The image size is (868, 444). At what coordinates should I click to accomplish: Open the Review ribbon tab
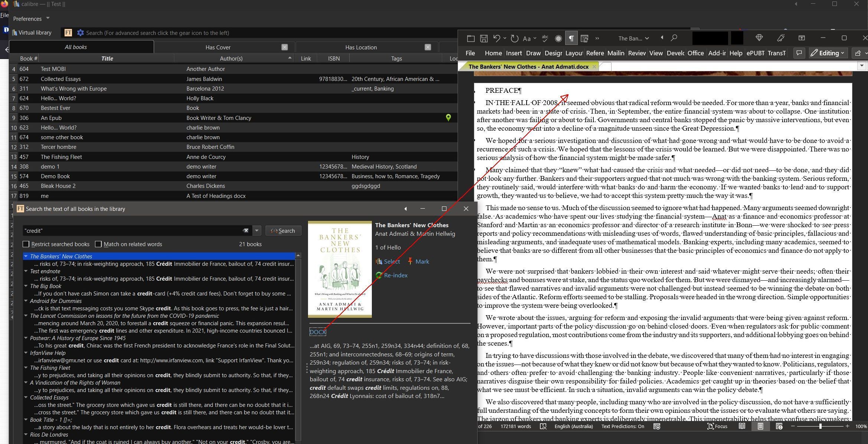pos(637,53)
